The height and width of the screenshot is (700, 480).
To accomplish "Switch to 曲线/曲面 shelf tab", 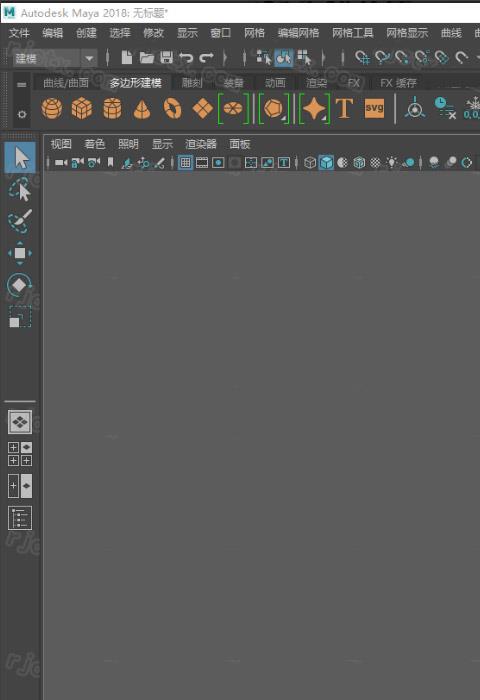I will point(66,83).
